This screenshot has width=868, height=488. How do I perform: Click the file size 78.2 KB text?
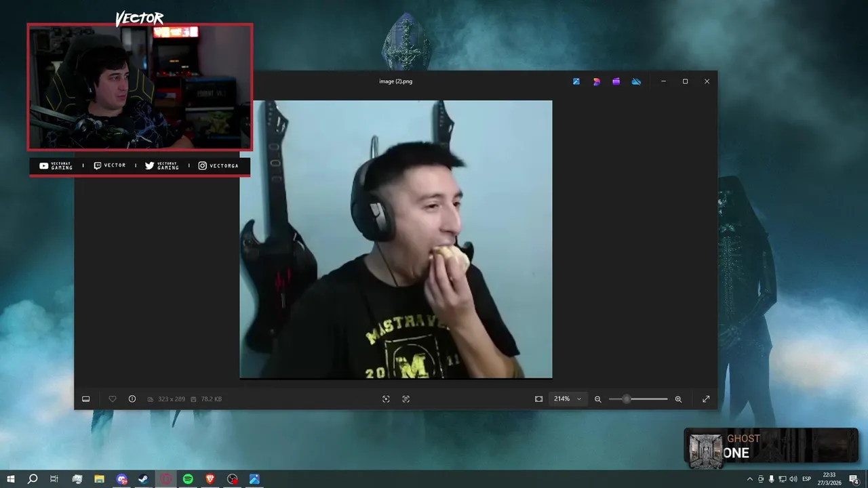[212, 399]
